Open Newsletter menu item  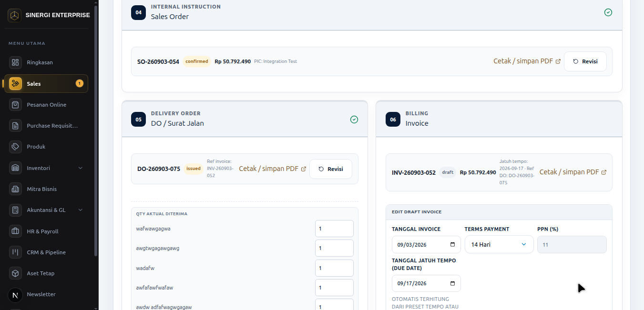click(46, 294)
